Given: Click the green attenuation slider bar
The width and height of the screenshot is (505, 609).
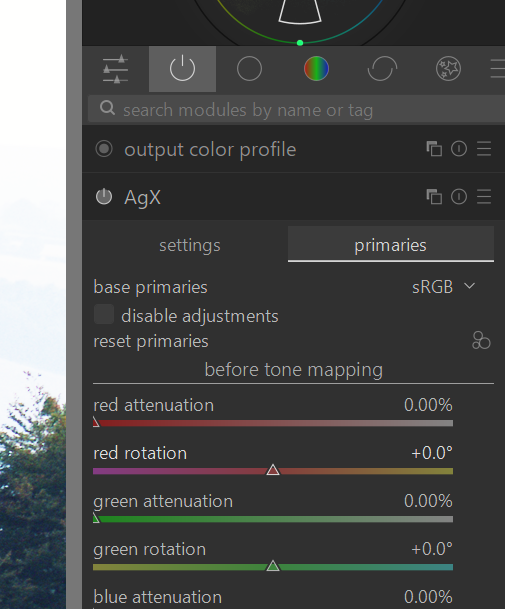Looking at the screenshot, I should tap(273, 519).
